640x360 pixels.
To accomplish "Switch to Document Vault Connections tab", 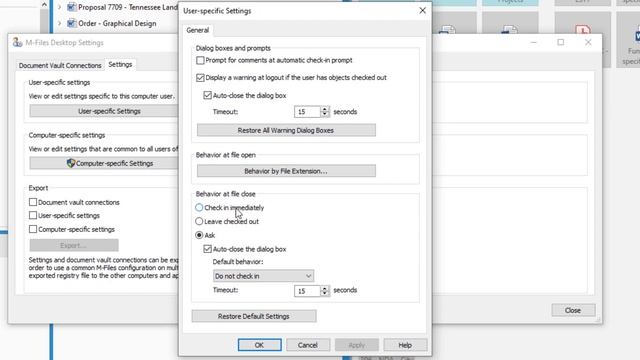I will coord(60,65).
